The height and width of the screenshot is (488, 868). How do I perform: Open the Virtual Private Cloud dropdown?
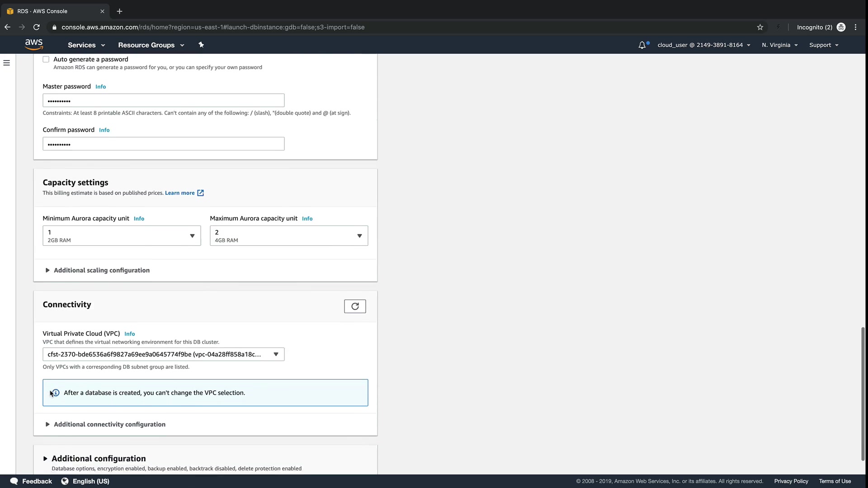tap(163, 354)
